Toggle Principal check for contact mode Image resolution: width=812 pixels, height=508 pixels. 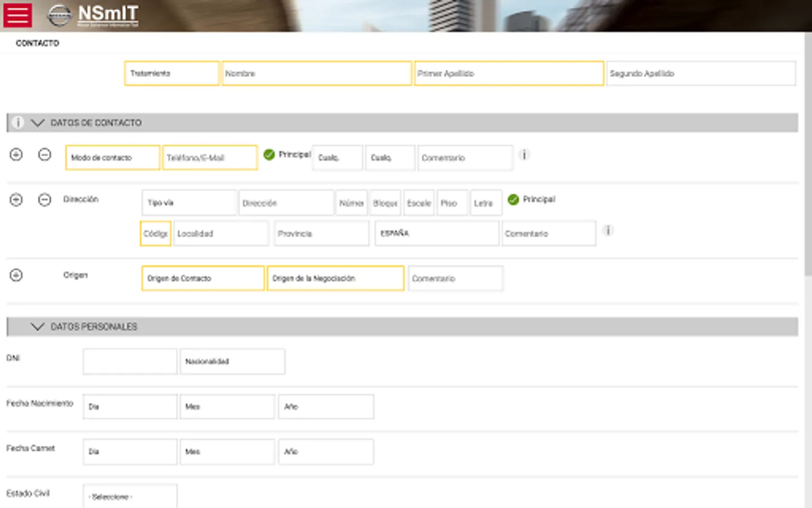pos(269,154)
